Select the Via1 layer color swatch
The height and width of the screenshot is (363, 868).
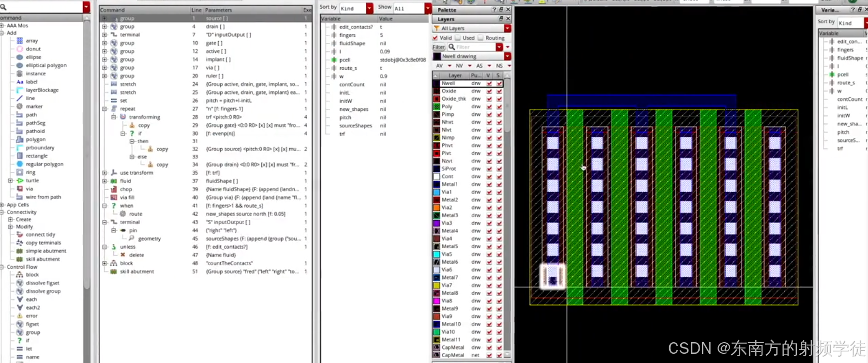tap(436, 192)
